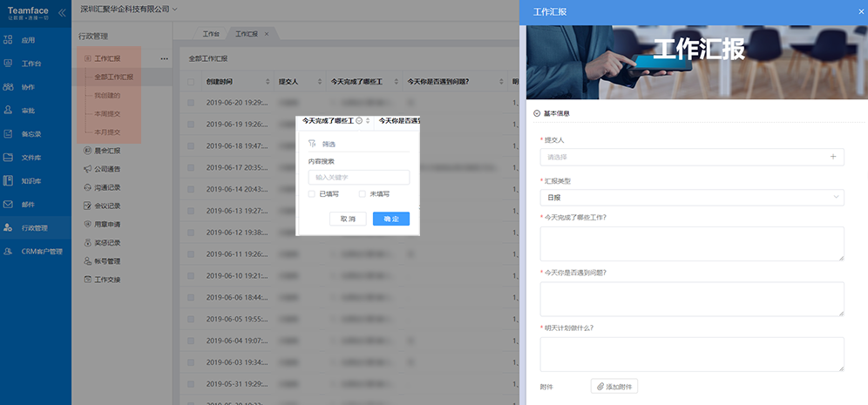The height and width of the screenshot is (405, 868).
Task: Sort by 创建时间 column arrows
Action: [x=268, y=82]
